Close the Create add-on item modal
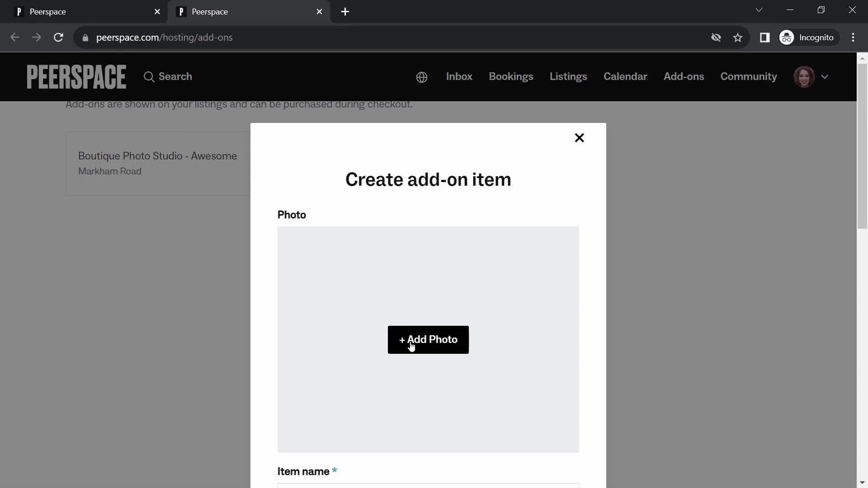Viewport: 868px width, 488px height. (579, 137)
